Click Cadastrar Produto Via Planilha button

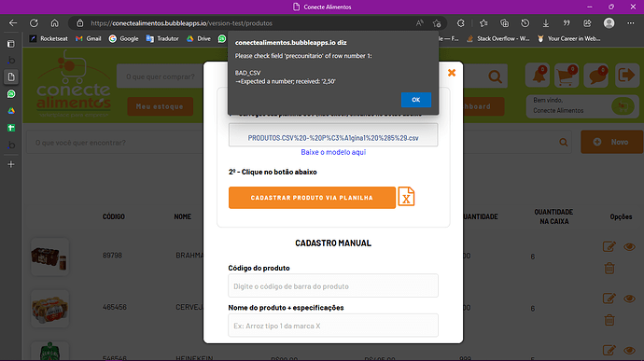(x=312, y=198)
